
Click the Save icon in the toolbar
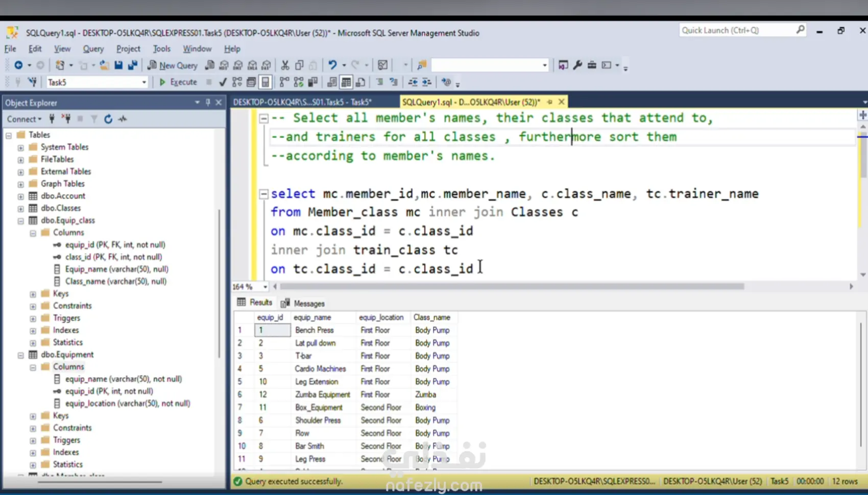pyautogui.click(x=118, y=65)
